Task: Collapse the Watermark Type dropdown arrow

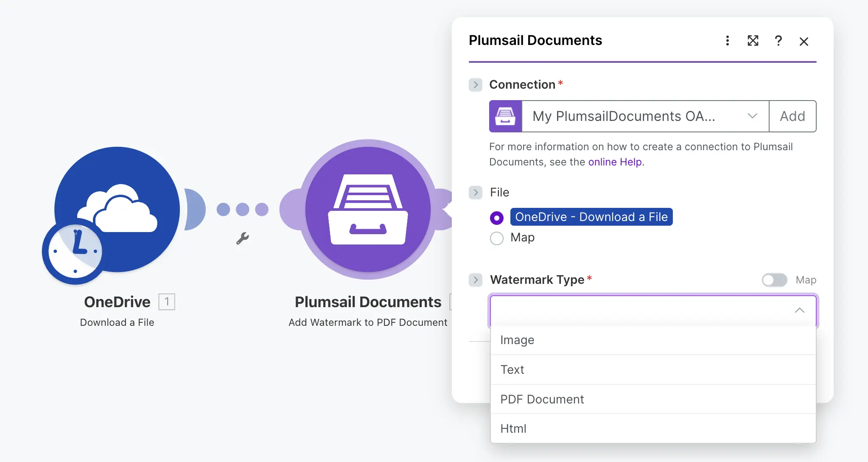Action: pyautogui.click(x=800, y=310)
